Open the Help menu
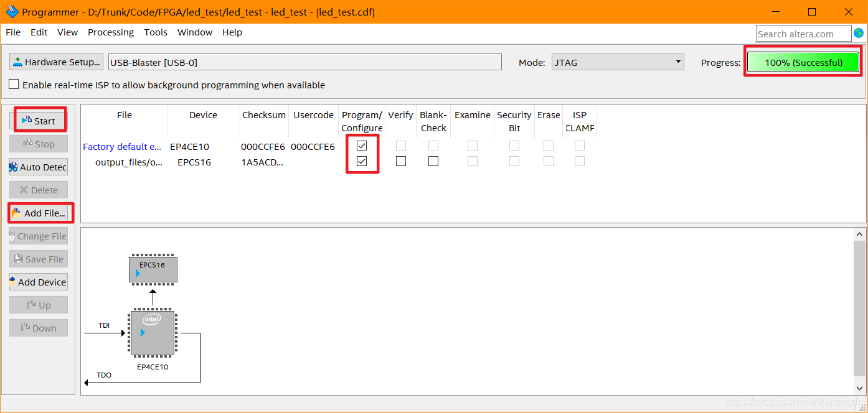This screenshot has height=413, width=868. (x=232, y=32)
